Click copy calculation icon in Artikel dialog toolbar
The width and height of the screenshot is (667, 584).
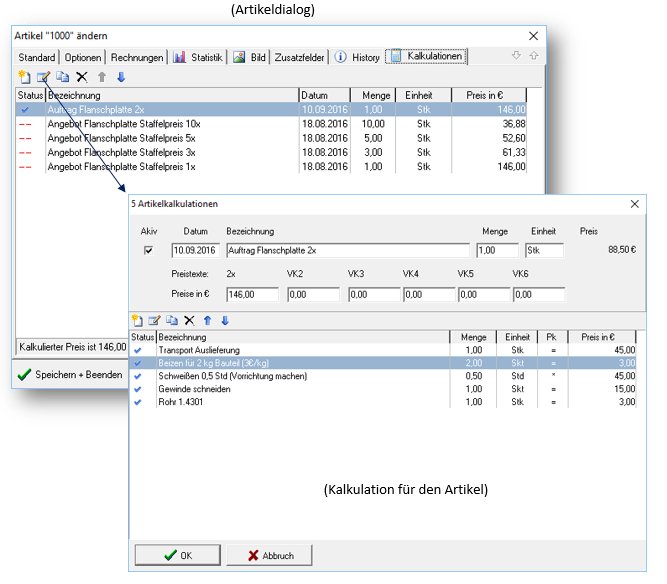63,77
